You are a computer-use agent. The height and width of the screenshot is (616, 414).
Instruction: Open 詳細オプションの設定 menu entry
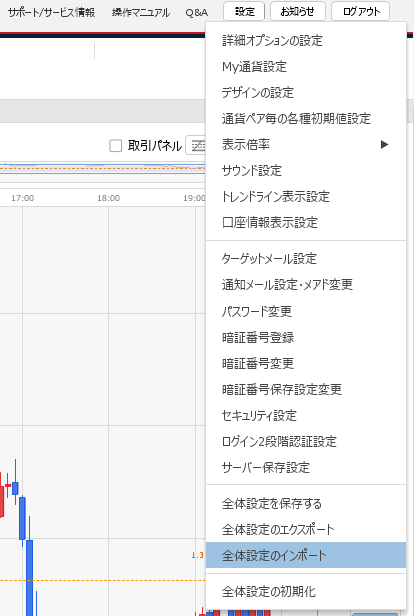(306, 40)
